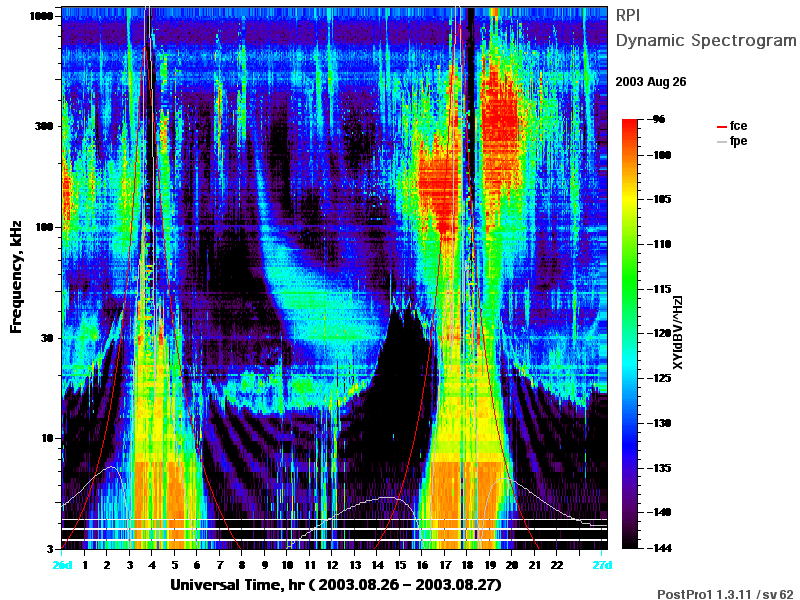Click the Universal Time axis title
Viewport: 800px width, 600px height.
pos(336,585)
